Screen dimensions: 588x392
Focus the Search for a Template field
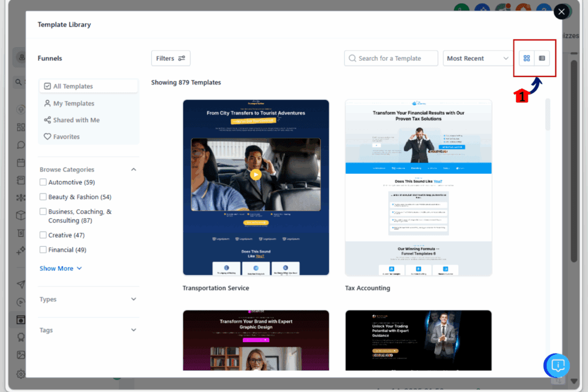click(x=390, y=58)
